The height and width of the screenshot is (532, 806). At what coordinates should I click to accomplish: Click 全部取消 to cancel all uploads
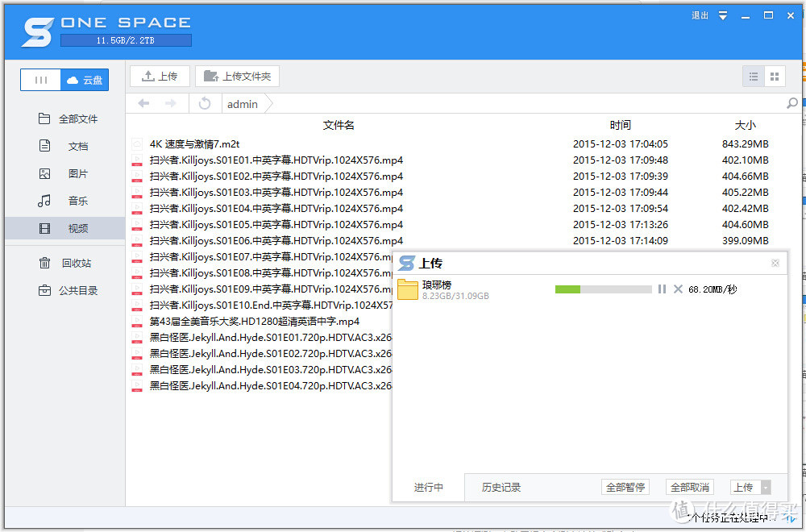(x=690, y=488)
